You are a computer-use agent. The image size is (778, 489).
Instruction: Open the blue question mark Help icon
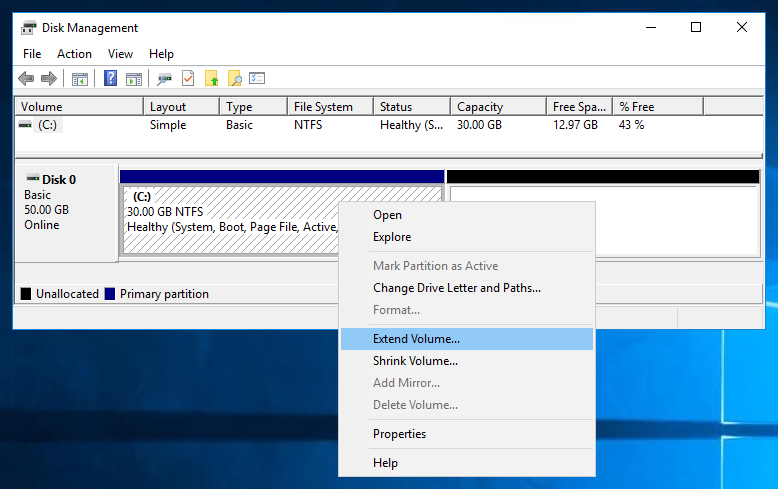(110, 78)
